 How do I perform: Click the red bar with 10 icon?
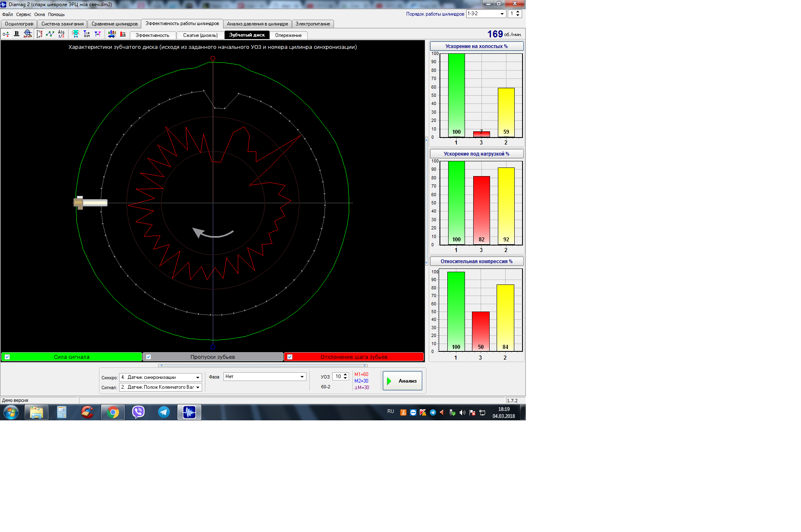[x=123, y=34]
